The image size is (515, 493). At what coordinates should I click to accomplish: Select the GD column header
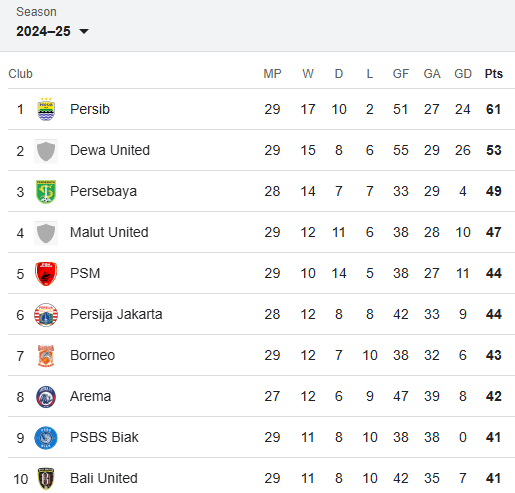click(x=463, y=74)
